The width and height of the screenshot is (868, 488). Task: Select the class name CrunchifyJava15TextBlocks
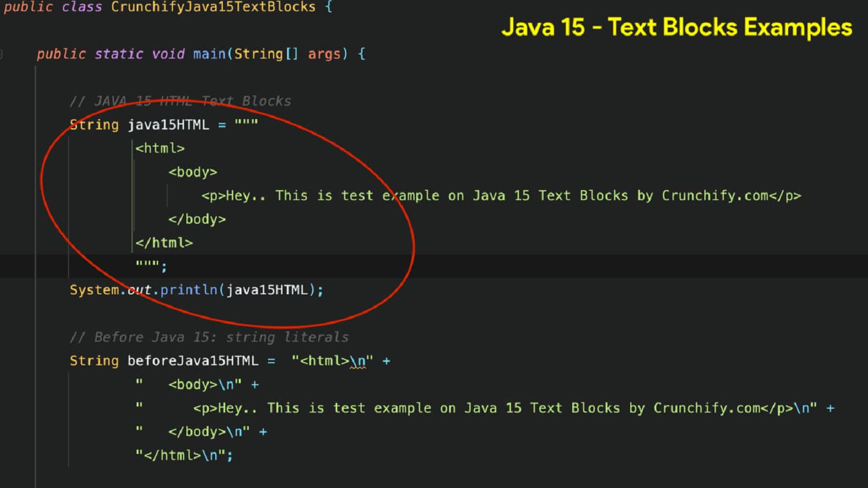(214, 7)
